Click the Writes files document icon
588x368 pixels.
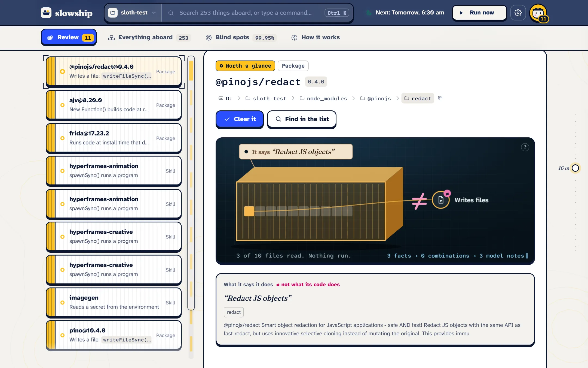coord(441,200)
